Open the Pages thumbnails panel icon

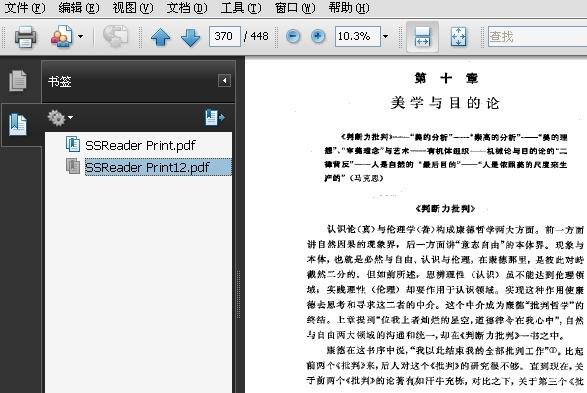(x=18, y=80)
